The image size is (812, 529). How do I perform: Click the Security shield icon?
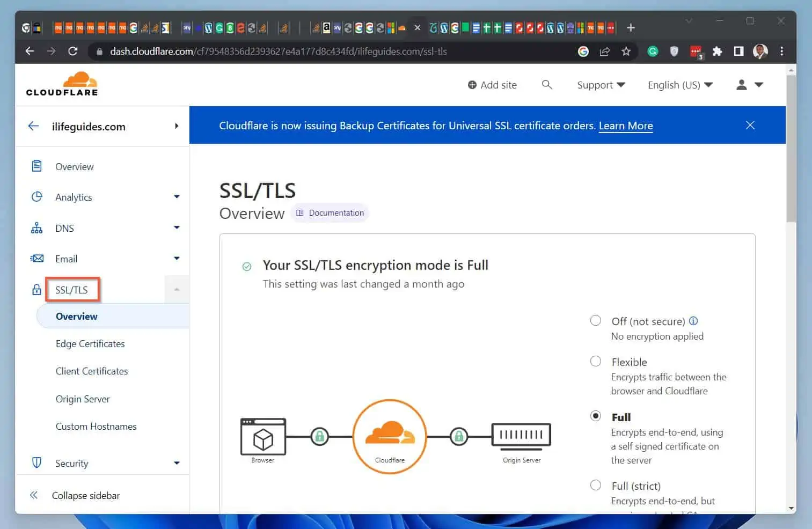coord(36,462)
